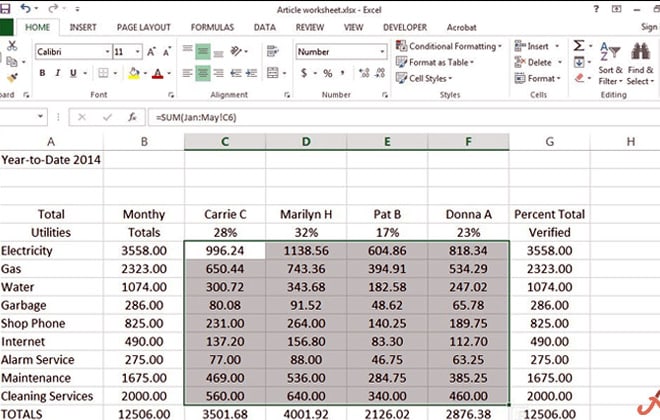Click the Enter checkmark in the formula bar

[107, 117]
